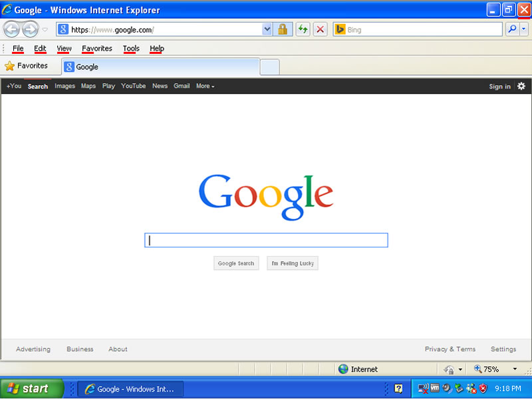This screenshot has height=399, width=532.
Task: Open the VMware Tools tray icon
Action: pos(435,388)
